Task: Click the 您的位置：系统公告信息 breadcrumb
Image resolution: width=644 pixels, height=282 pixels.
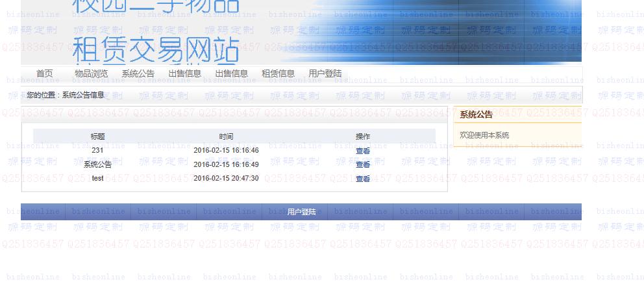Action: [66, 95]
